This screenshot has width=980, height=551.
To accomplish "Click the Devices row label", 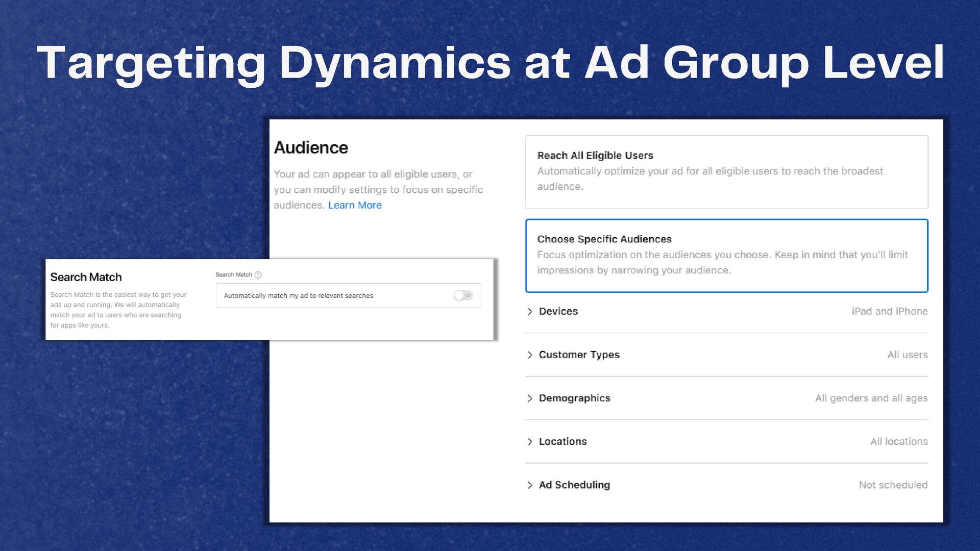I will coord(558,311).
